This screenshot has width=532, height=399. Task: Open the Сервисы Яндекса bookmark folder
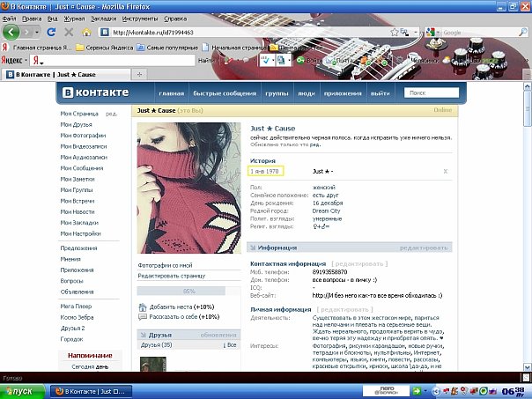(x=105, y=48)
